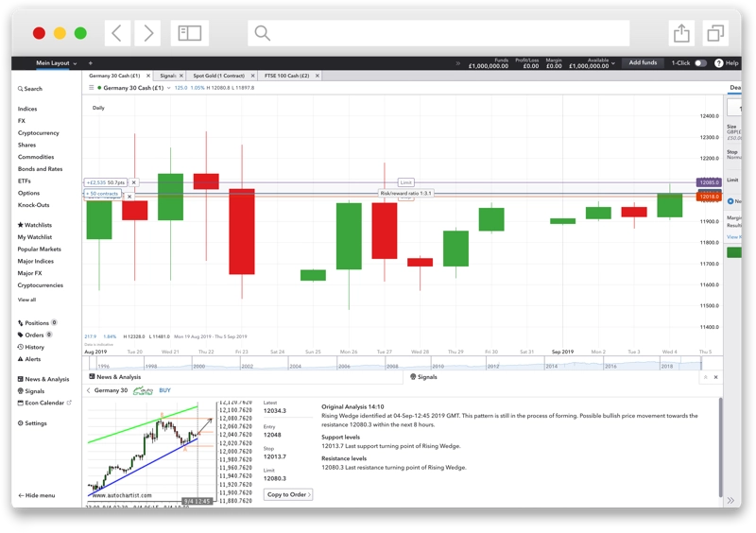Open Settings in the sidebar
756x533 pixels.
[32, 423]
